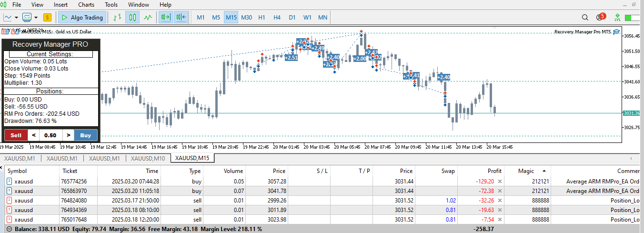
Task: Open account notifications with red badge
Action: (x=600, y=18)
